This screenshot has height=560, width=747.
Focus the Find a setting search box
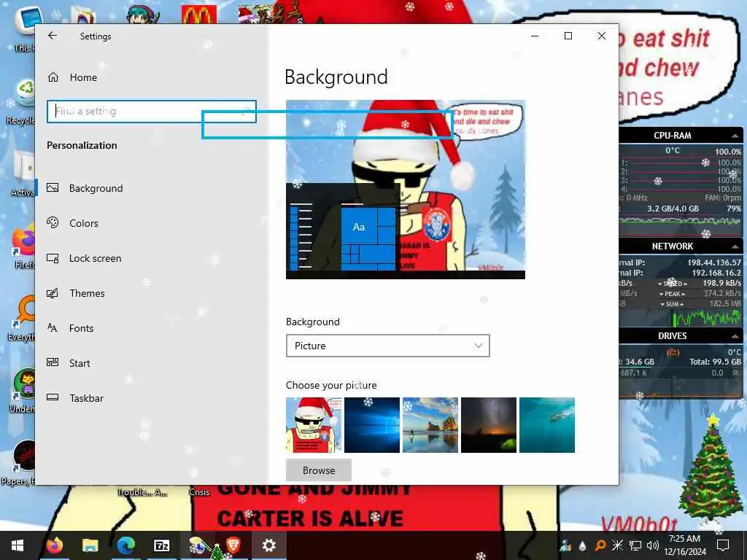point(152,112)
